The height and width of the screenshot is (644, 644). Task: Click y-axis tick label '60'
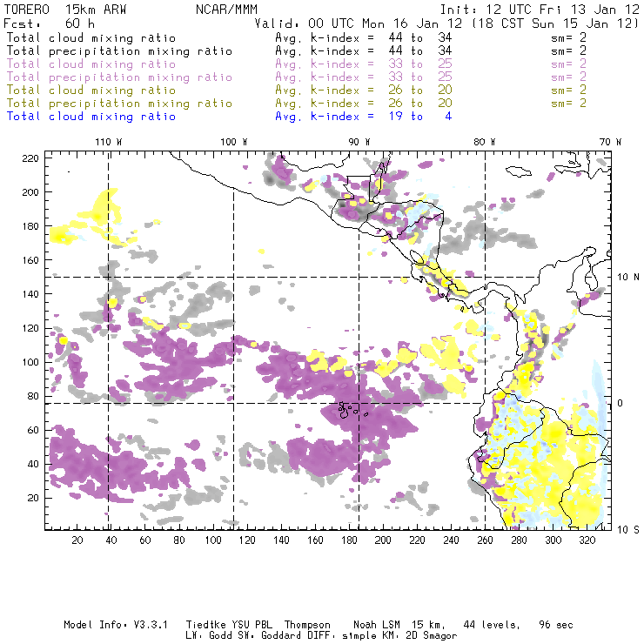click(33, 430)
